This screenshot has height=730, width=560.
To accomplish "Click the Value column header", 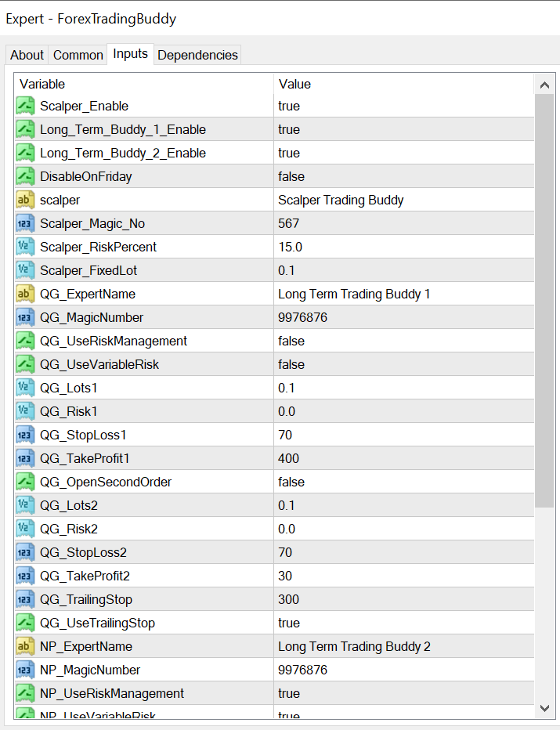I will (294, 84).
